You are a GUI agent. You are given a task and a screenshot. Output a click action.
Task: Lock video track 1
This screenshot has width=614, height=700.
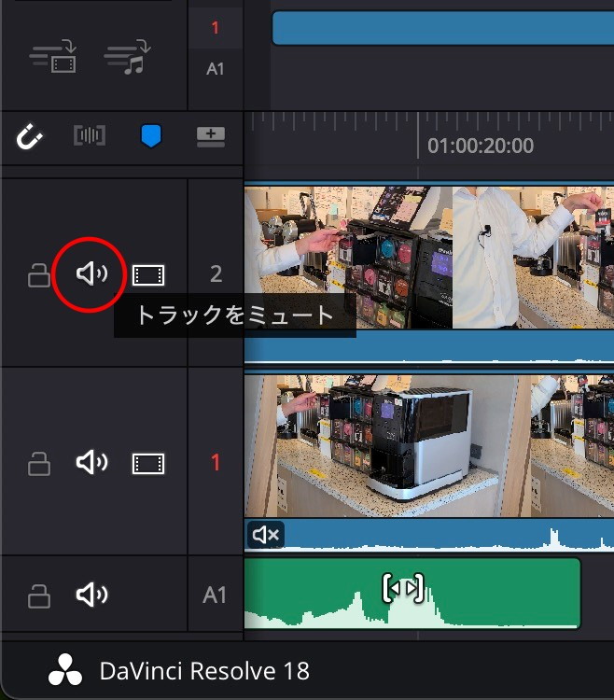[39, 464]
